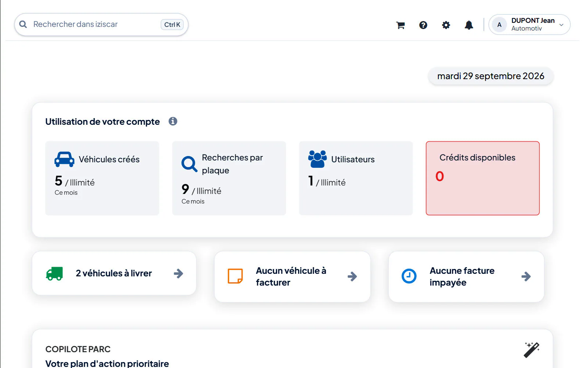588x368 pixels.
Task: Click the Automotiv company label
Action: pos(527,29)
